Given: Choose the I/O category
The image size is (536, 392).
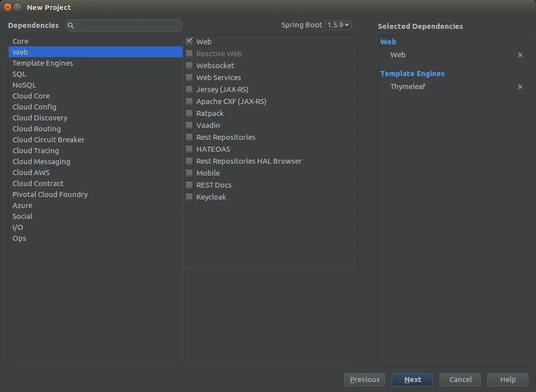Looking at the screenshot, I should (x=95, y=227).
